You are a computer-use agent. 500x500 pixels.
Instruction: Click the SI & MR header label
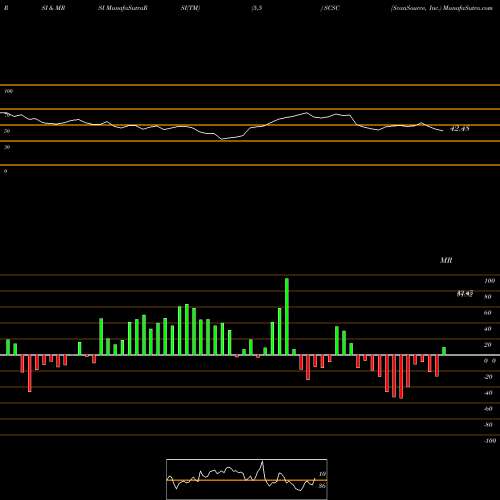coord(53,8)
